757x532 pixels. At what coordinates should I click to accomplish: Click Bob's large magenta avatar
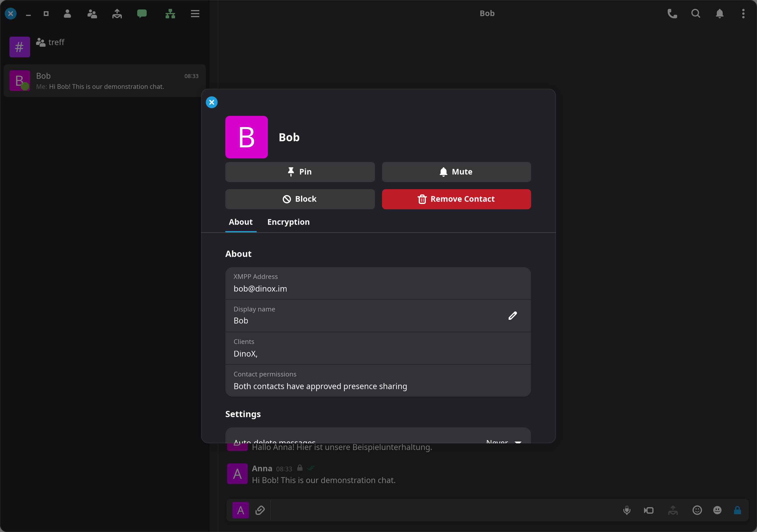click(x=246, y=137)
